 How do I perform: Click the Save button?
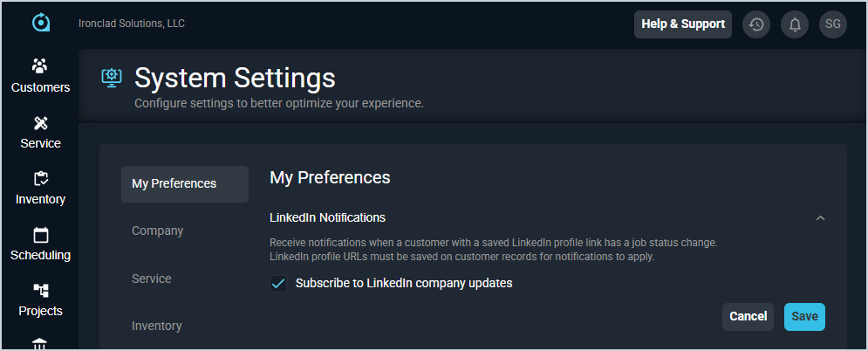[804, 316]
